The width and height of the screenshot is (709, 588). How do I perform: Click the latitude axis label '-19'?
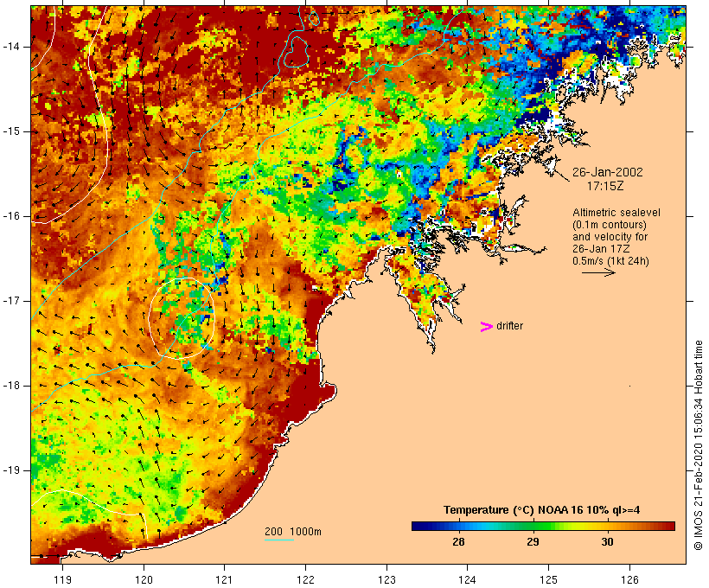pyautogui.click(x=10, y=470)
